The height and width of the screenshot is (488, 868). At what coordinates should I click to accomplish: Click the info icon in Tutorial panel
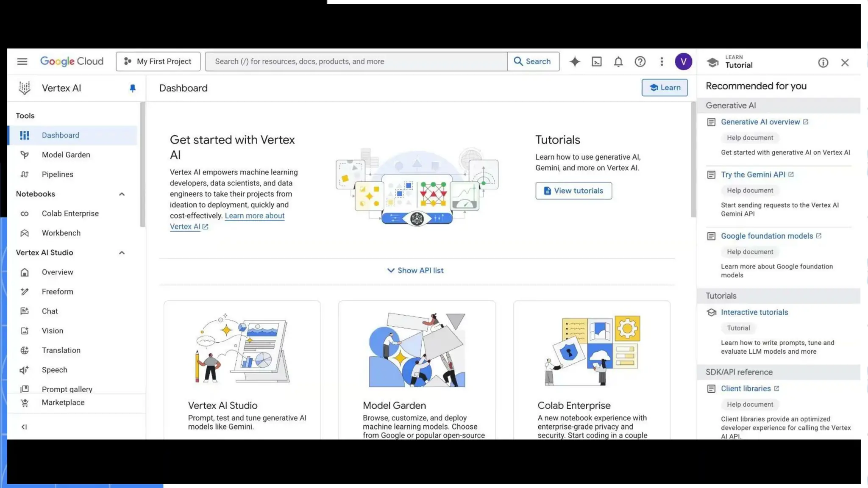click(823, 63)
